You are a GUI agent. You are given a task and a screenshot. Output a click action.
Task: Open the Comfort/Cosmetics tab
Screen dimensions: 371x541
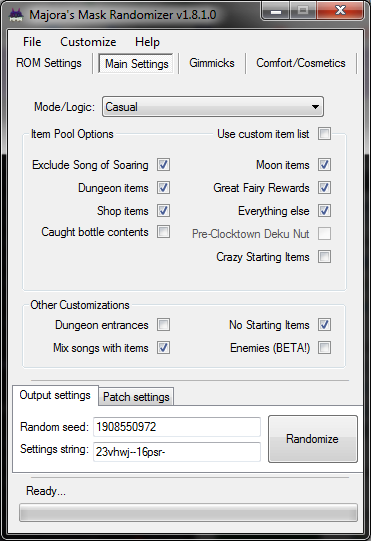301,63
